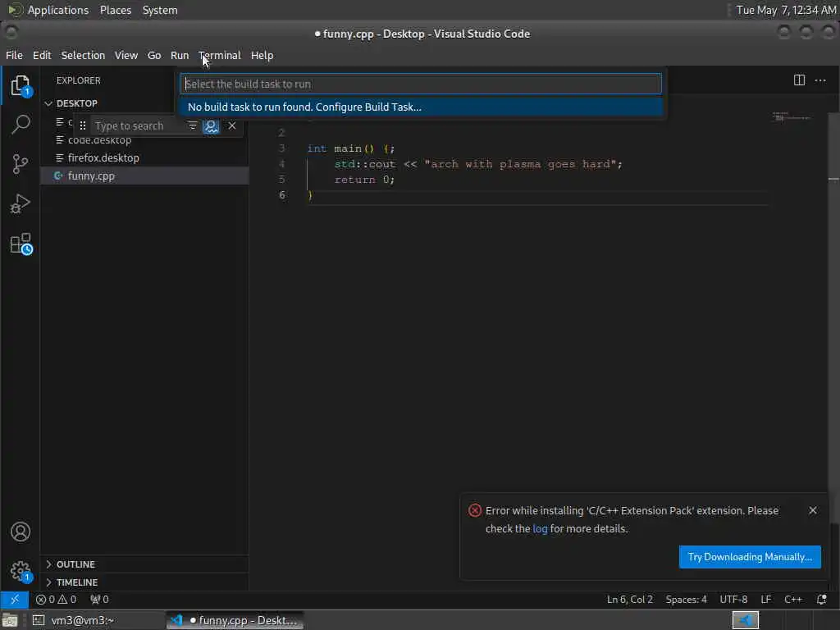The width and height of the screenshot is (840, 630).
Task: Click the Select the build task input
Action: [421, 84]
